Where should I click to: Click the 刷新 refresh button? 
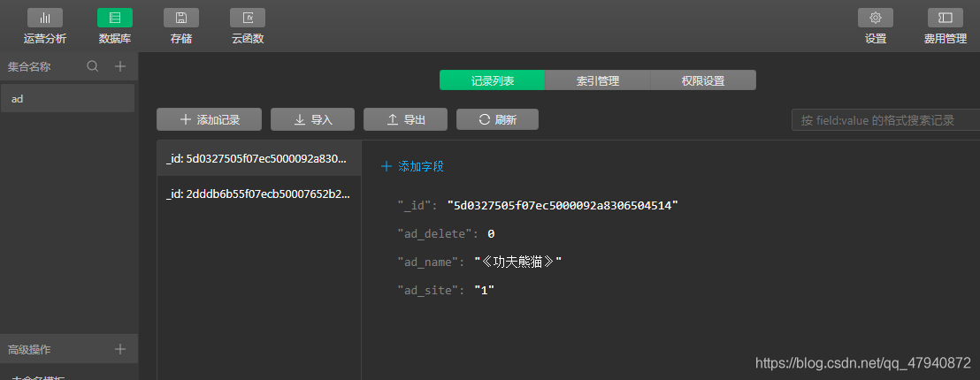tap(497, 119)
